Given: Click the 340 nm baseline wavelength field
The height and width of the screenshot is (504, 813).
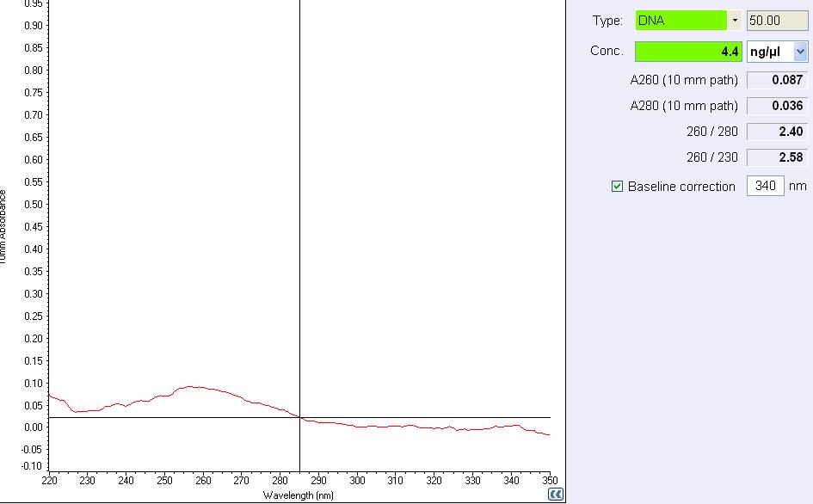Looking at the screenshot, I should point(765,186).
